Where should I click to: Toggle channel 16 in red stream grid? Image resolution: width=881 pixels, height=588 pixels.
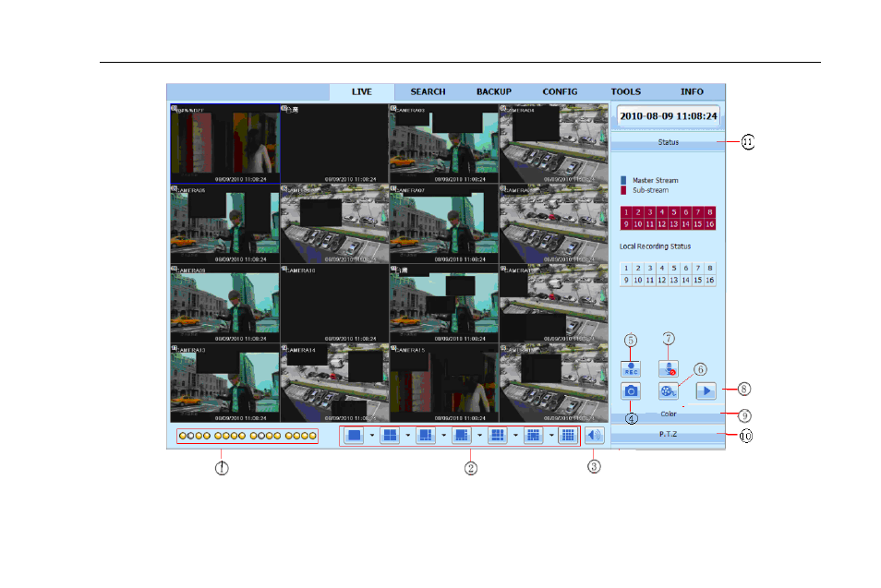[709, 224]
